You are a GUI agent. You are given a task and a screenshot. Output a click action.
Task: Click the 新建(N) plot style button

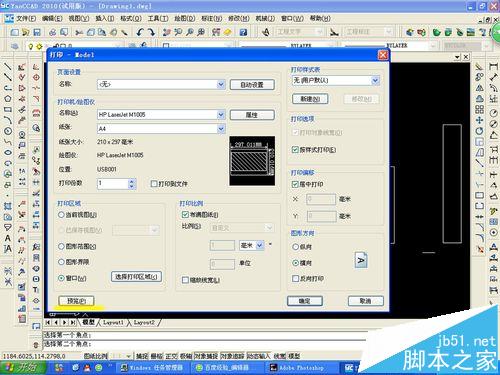click(x=310, y=99)
